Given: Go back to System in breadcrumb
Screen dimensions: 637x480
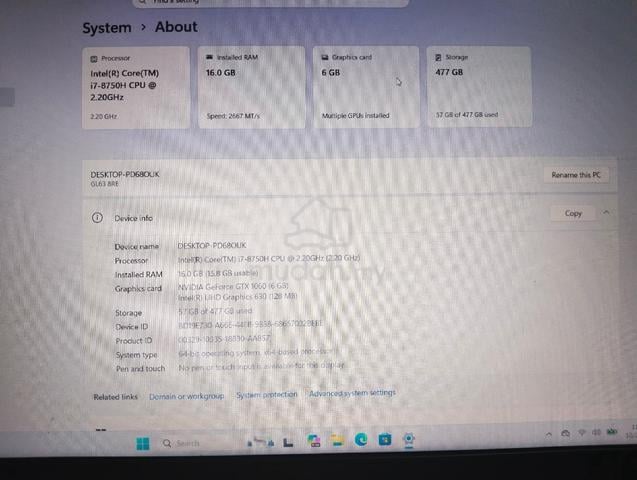Looking at the screenshot, I should (107, 28).
